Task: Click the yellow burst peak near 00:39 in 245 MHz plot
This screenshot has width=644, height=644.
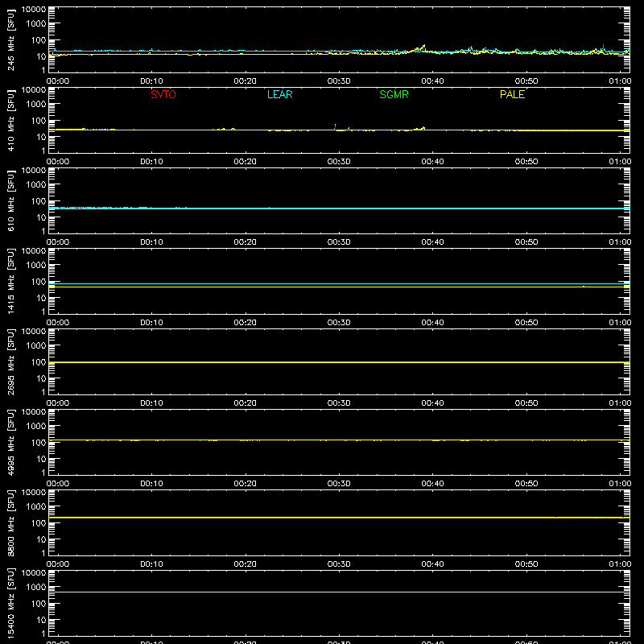Action: click(x=424, y=46)
